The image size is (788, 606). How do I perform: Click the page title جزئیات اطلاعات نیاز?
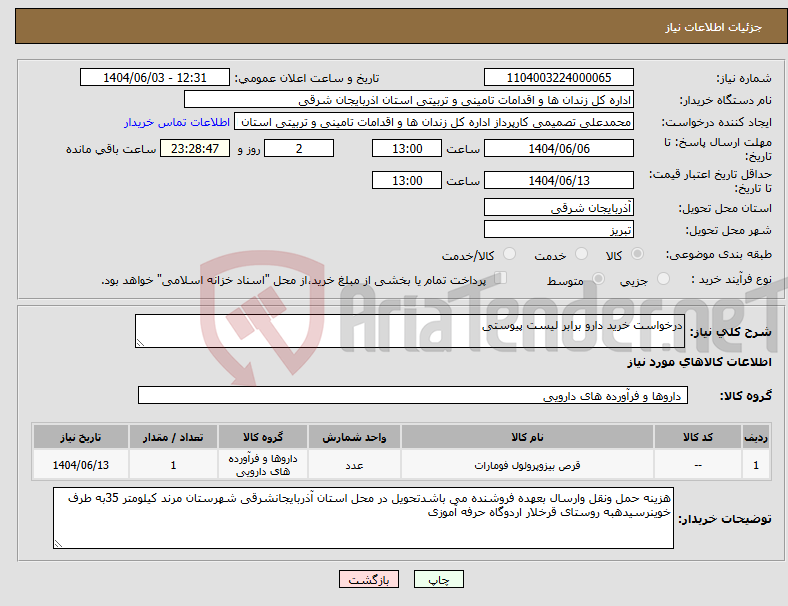click(714, 27)
